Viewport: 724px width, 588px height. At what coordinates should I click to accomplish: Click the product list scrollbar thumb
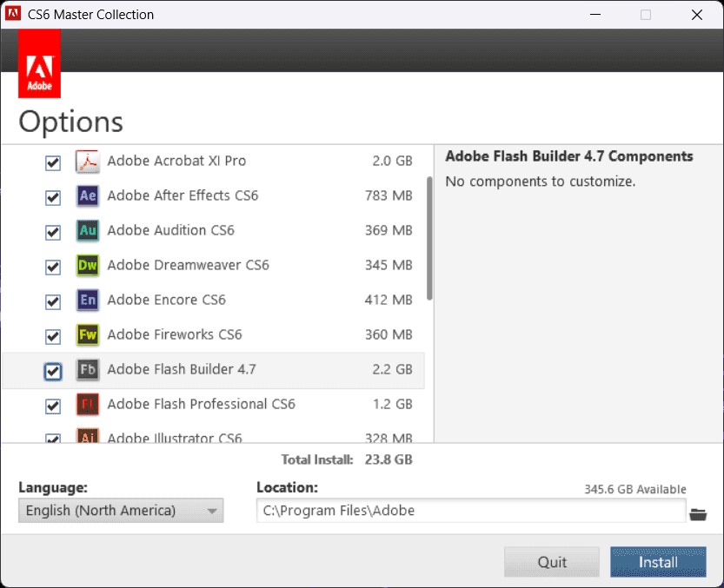429,238
